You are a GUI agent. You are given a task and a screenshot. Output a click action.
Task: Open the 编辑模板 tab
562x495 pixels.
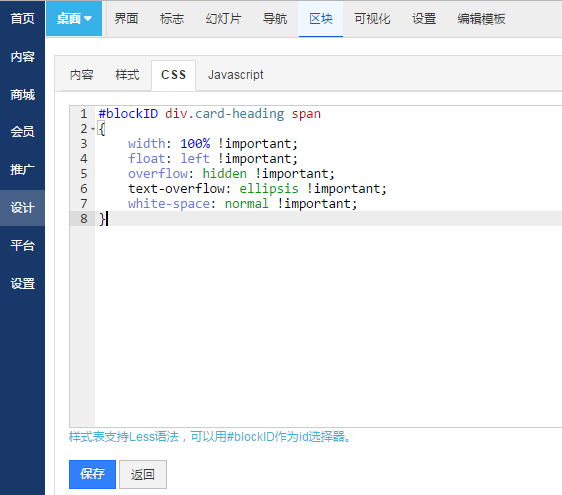point(481,19)
